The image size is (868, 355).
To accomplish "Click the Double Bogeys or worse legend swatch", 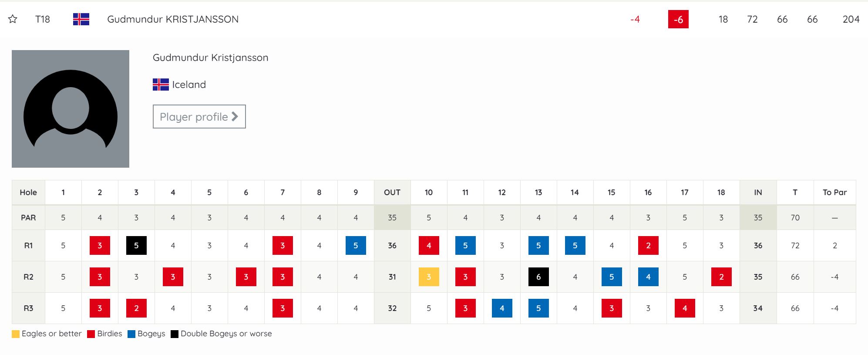I will point(175,334).
